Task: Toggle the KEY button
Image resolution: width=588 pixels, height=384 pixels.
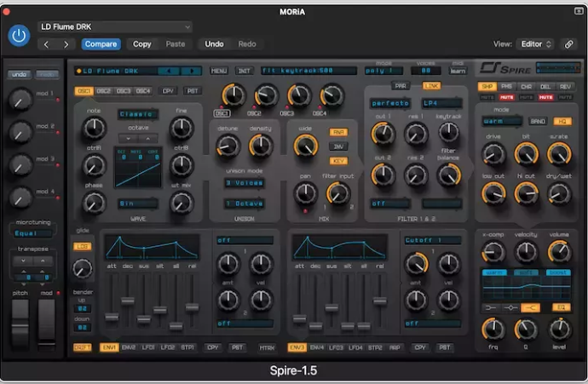Action: pos(338,161)
